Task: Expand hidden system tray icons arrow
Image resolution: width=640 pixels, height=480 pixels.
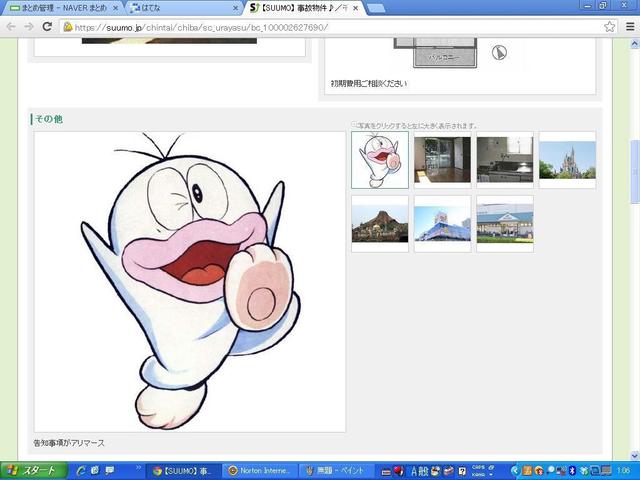Action: 515,471
